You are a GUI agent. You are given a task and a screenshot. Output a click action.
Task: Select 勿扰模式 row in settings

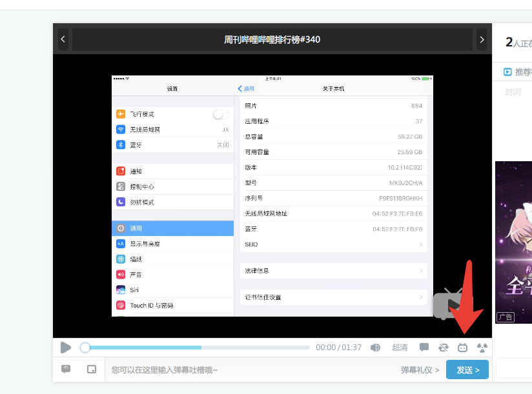click(x=172, y=202)
